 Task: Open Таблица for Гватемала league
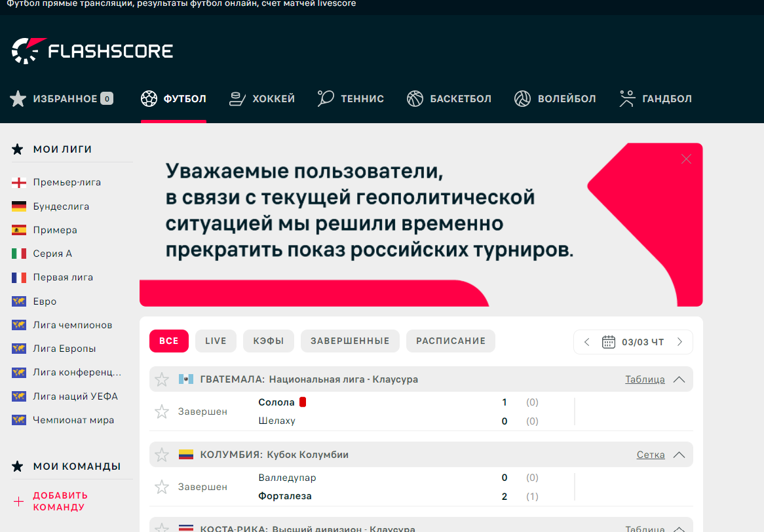click(645, 379)
